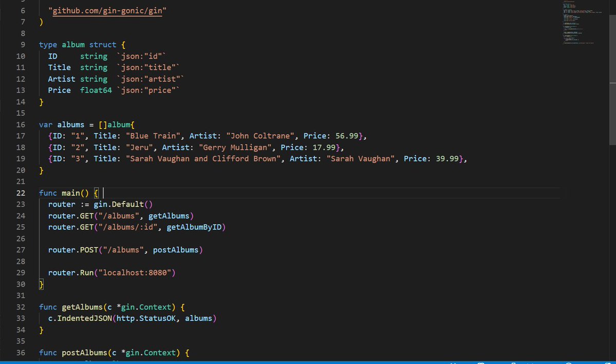
Task: Click "StatusOK" in http.StatusOK
Action: (157, 318)
